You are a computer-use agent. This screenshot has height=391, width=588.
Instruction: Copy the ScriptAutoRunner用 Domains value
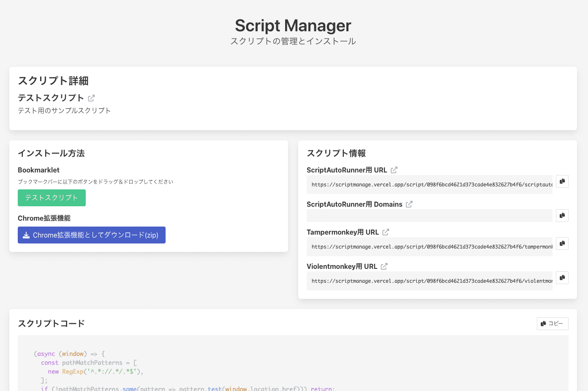click(562, 216)
